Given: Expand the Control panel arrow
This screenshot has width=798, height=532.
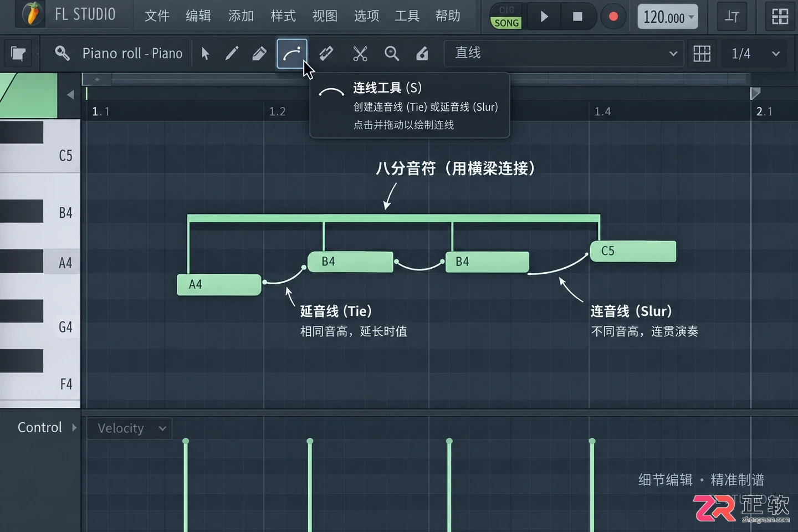Looking at the screenshot, I should click(x=74, y=427).
